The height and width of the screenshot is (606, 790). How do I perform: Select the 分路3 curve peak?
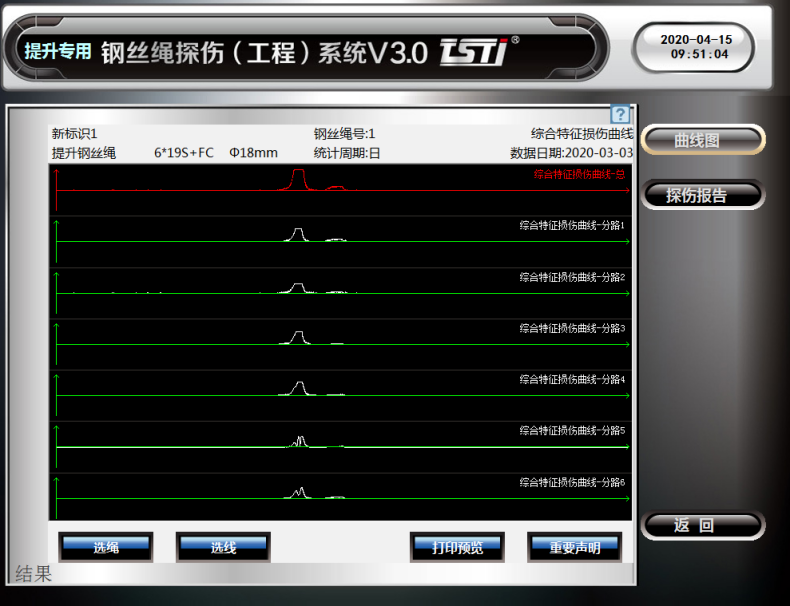[x=297, y=336]
